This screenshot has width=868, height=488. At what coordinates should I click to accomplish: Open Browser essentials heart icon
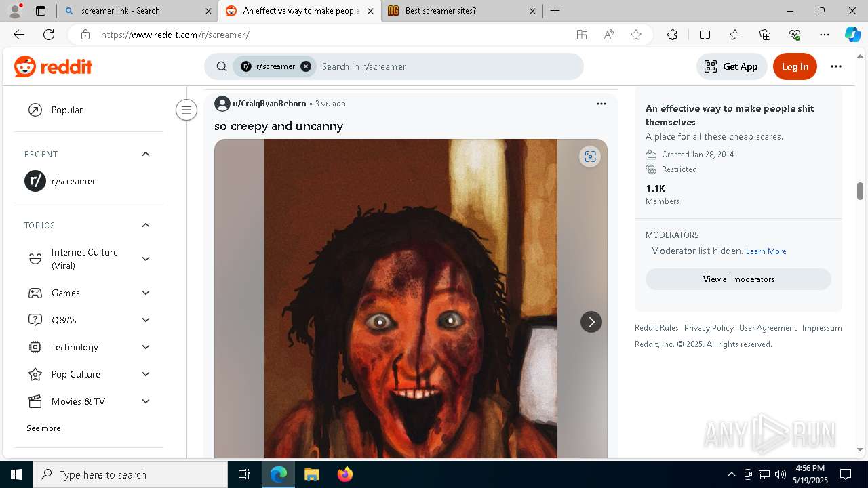point(795,35)
